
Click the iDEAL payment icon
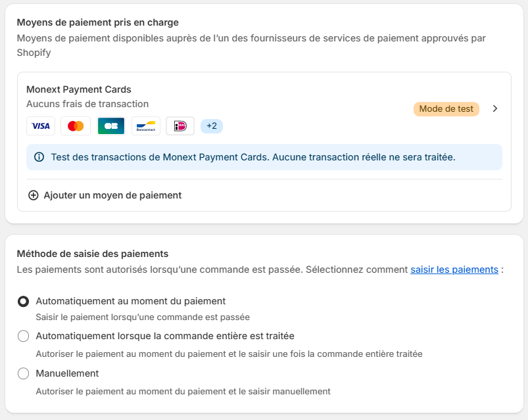click(x=180, y=126)
